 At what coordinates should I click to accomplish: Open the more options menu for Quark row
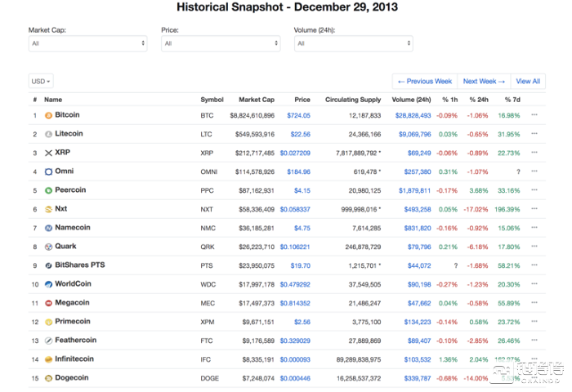(534, 246)
